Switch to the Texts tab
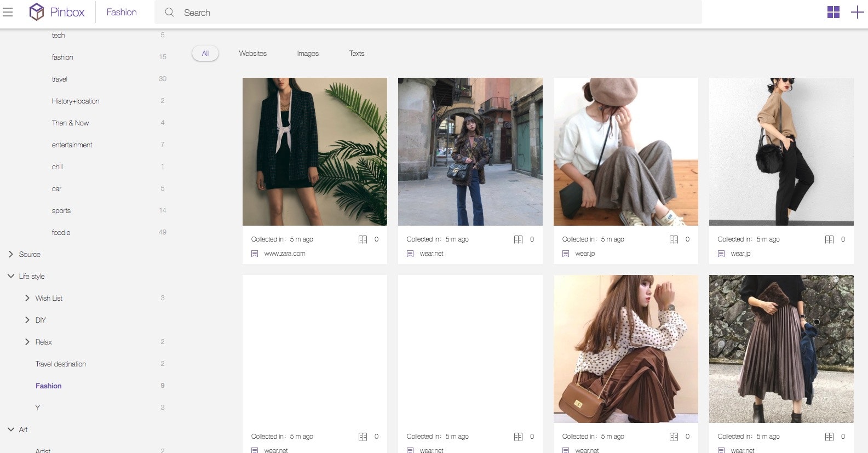The height and width of the screenshot is (453, 868). [x=357, y=53]
